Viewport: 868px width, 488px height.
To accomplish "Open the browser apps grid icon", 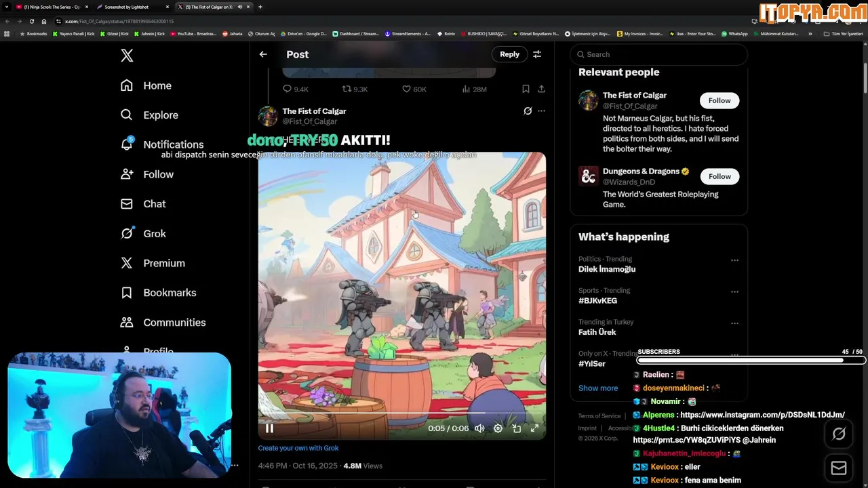I will [x=7, y=34].
